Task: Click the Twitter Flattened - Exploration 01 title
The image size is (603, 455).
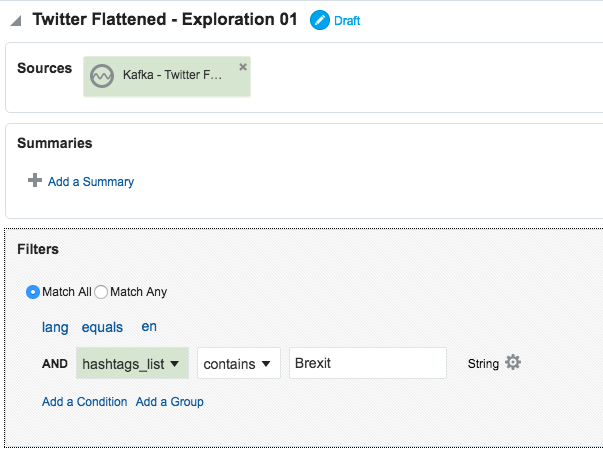Action: point(165,19)
